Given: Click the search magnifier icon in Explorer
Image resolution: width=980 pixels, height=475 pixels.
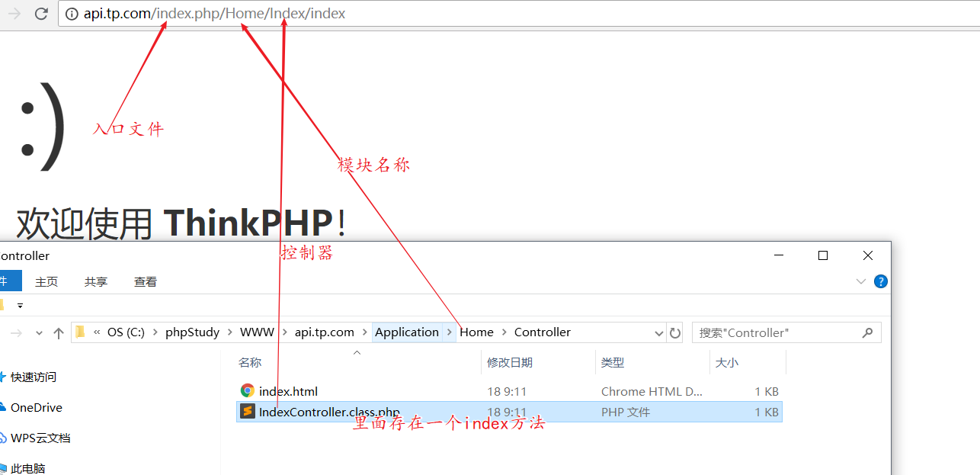Looking at the screenshot, I should click(x=867, y=333).
